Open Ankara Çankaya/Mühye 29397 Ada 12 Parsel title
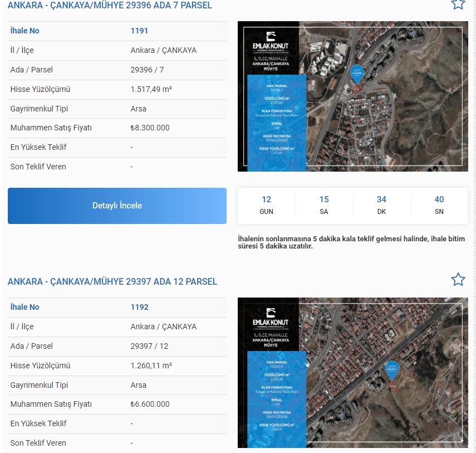This screenshot has width=476, height=453. (112, 281)
